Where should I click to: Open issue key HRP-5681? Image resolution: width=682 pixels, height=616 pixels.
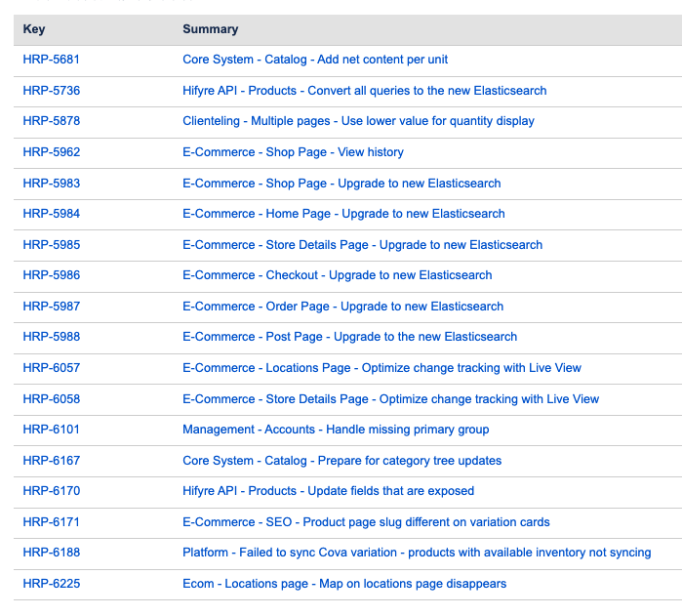(51, 60)
